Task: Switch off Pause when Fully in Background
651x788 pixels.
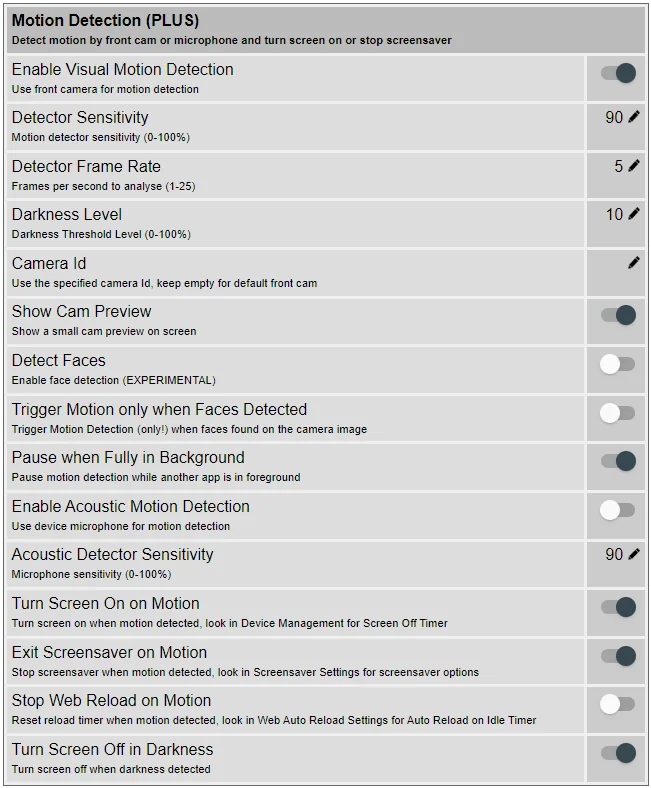Action: tap(618, 461)
